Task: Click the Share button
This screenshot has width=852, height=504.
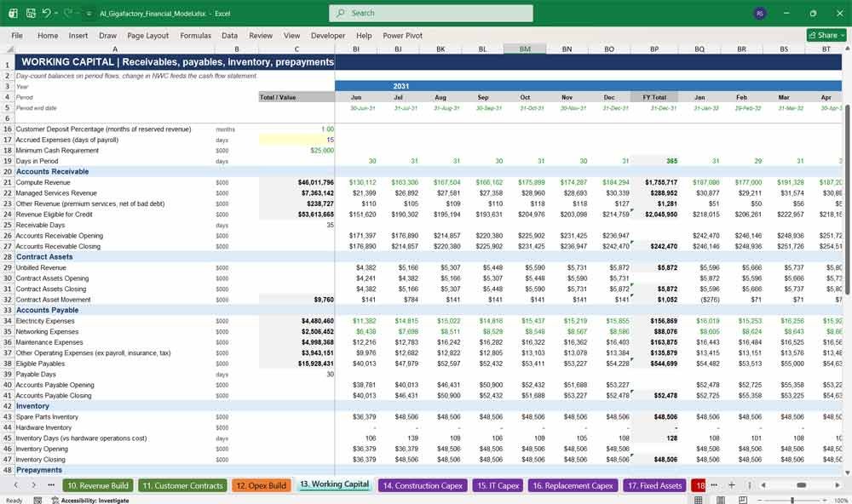Action: point(826,35)
